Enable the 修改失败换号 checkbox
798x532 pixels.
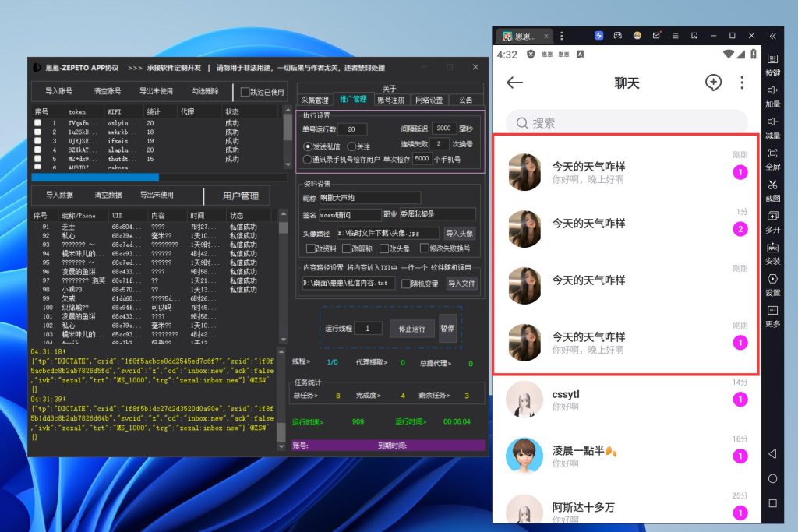pyautogui.click(x=424, y=248)
